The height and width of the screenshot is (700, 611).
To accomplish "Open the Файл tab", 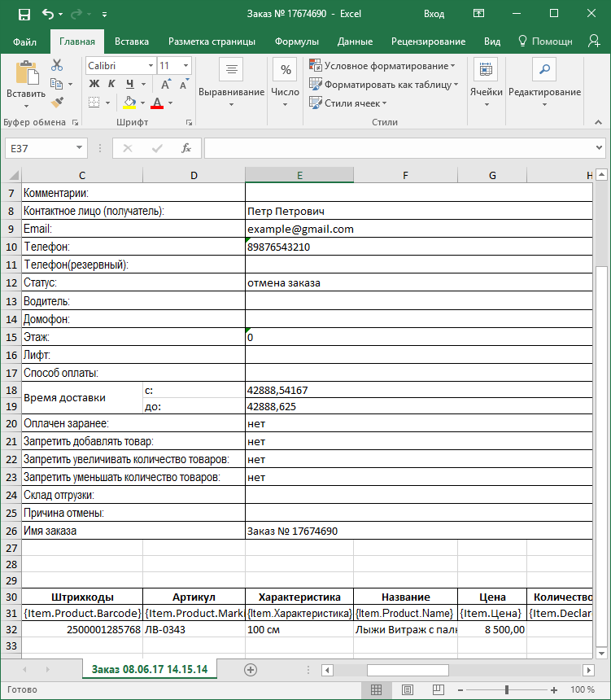I will 24,42.
